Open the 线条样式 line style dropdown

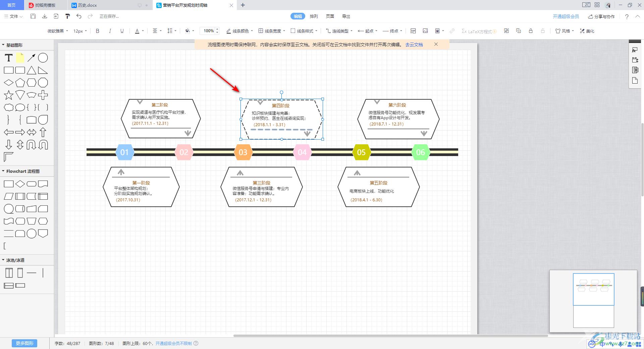pos(304,31)
